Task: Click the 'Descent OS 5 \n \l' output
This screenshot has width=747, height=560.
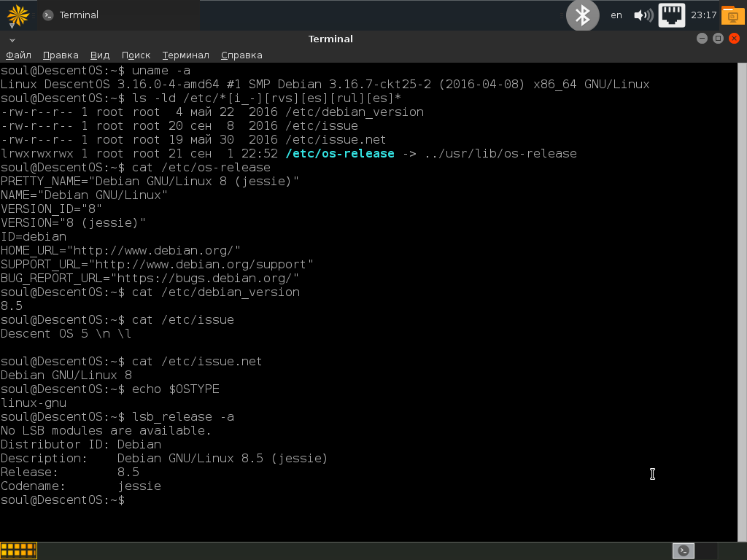Action: [66, 334]
